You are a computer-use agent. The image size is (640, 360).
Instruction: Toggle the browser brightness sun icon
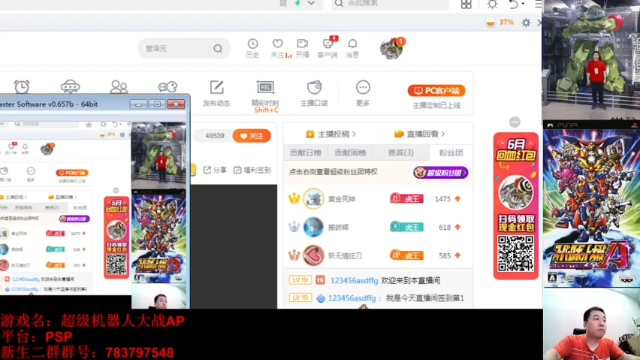click(492, 4)
